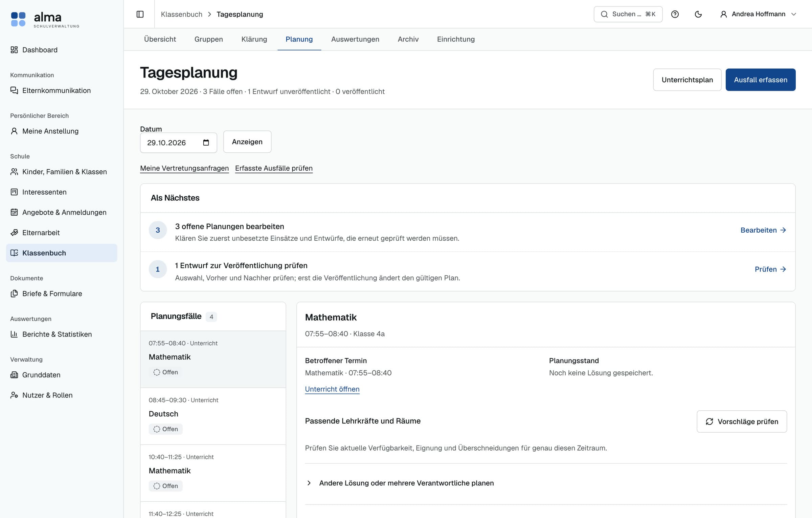Open Meine Vertretungsanfragen link
The height and width of the screenshot is (518, 812).
point(184,168)
